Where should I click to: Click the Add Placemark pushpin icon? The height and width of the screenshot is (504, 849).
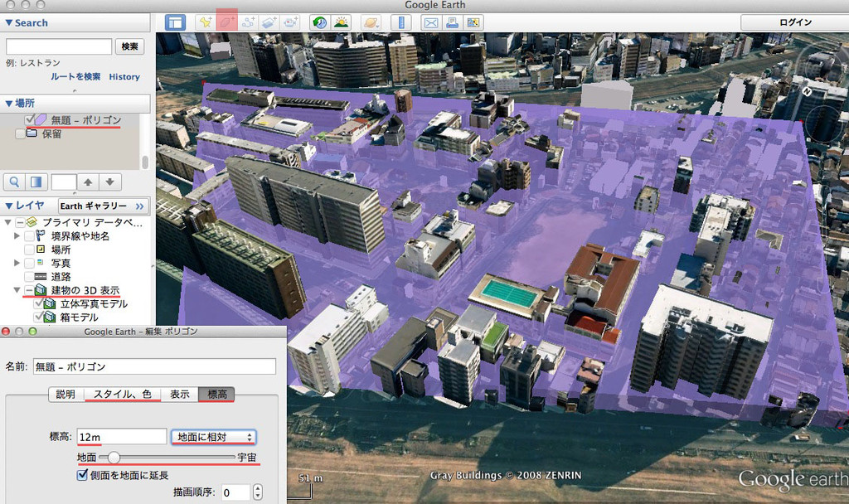click(206, 22)
